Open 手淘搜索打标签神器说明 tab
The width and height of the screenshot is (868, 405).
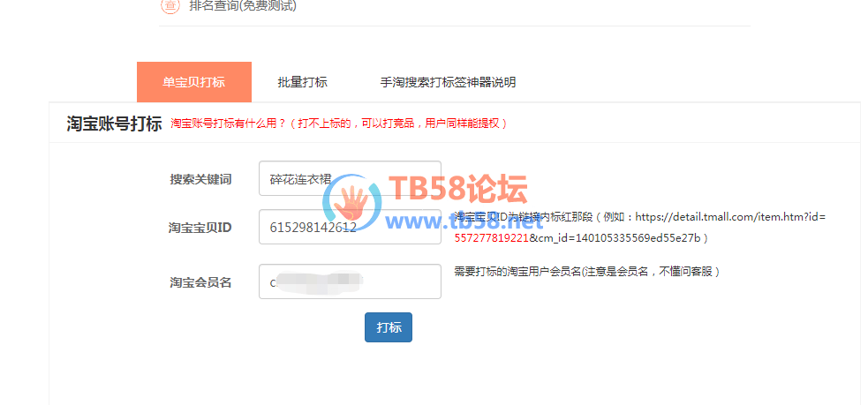[x=448, y=82]
